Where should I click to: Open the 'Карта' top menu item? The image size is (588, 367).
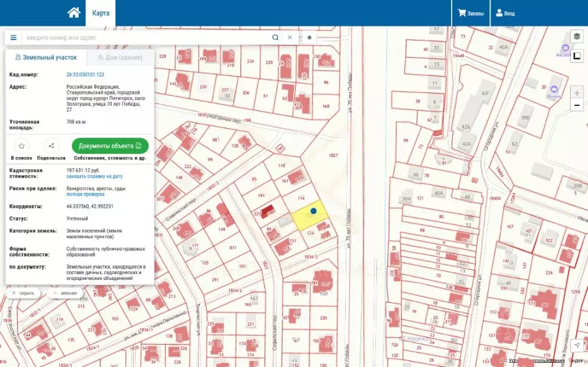pos(101,13)
